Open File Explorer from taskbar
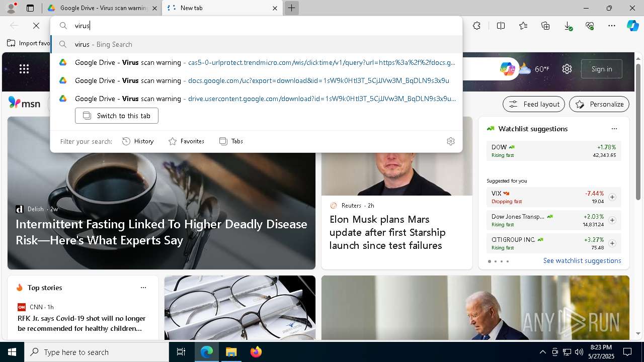 [231, 352]
